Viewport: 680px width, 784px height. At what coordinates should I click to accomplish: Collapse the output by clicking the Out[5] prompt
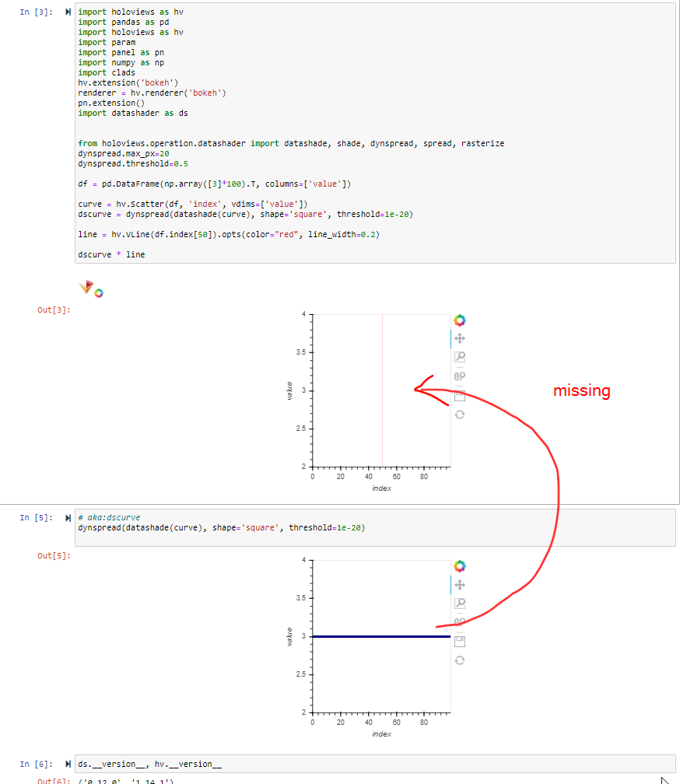pos(51,555)
